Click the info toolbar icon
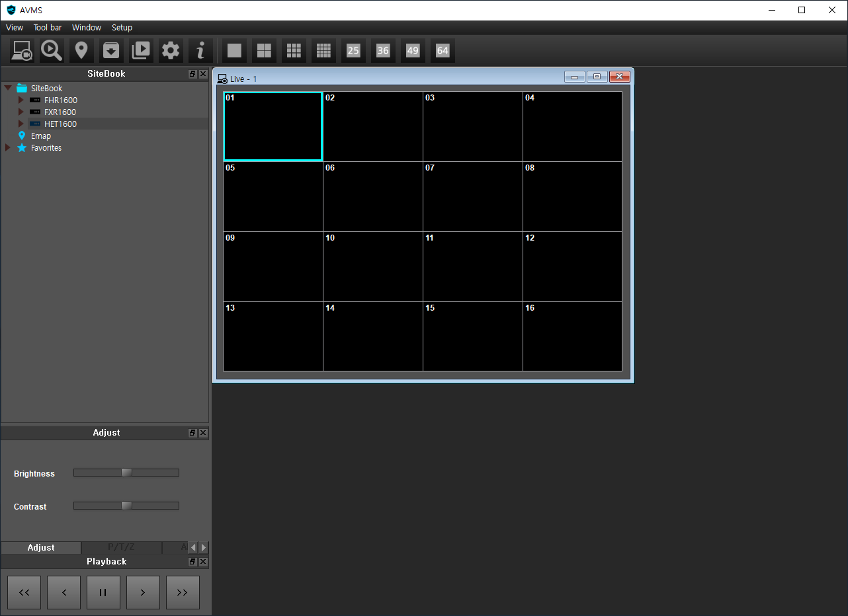 (x=200, y=51)
